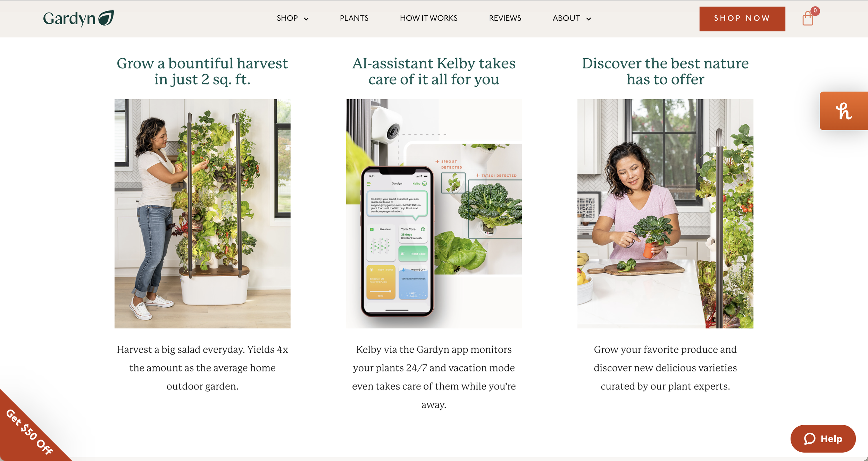Click the woman harvesting tower garden photo
This screenshot has width=868, height=461.
point(202,213)
